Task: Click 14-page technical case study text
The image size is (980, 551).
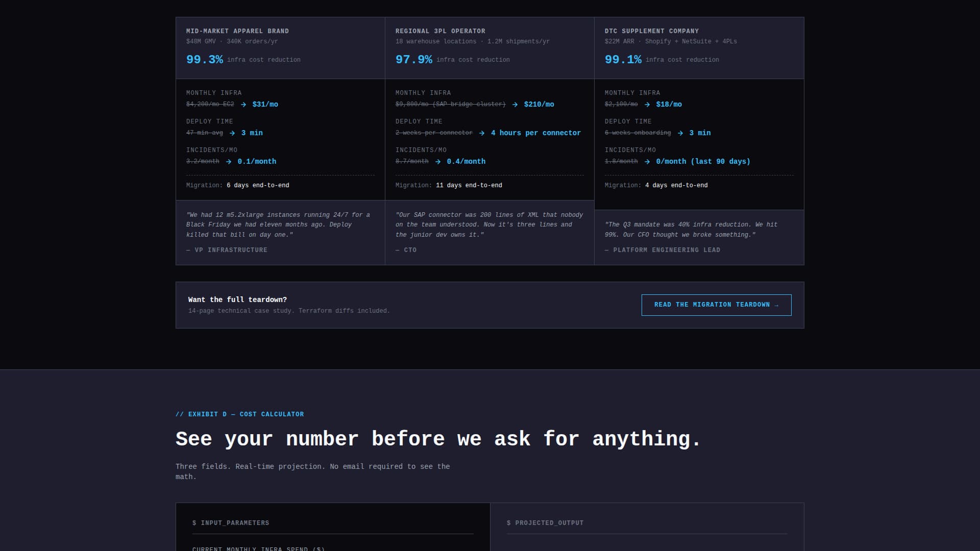Action: point(289,311)
